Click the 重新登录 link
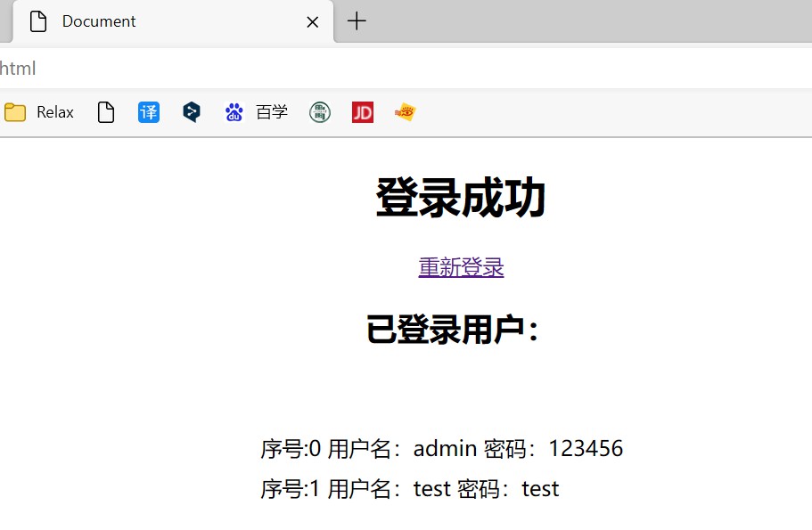The height and width of the screenshot is (530, 812). [461, 267]
